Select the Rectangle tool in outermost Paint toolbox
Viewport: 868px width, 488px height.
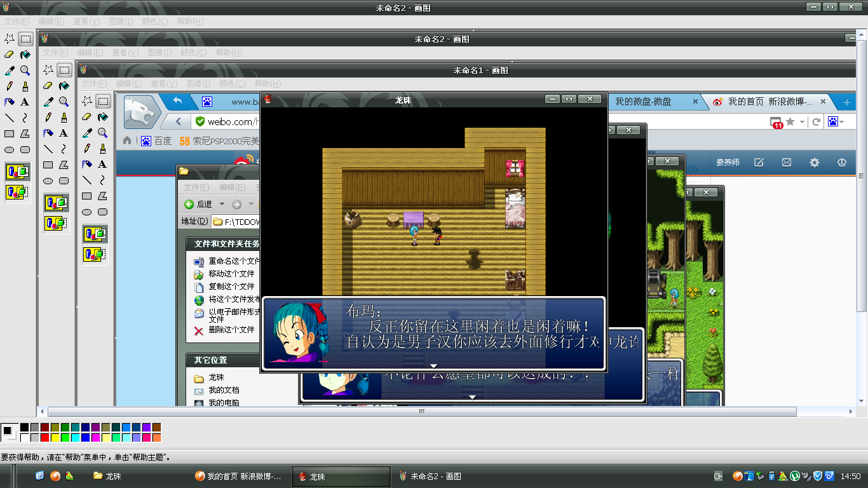coord(10,133)
